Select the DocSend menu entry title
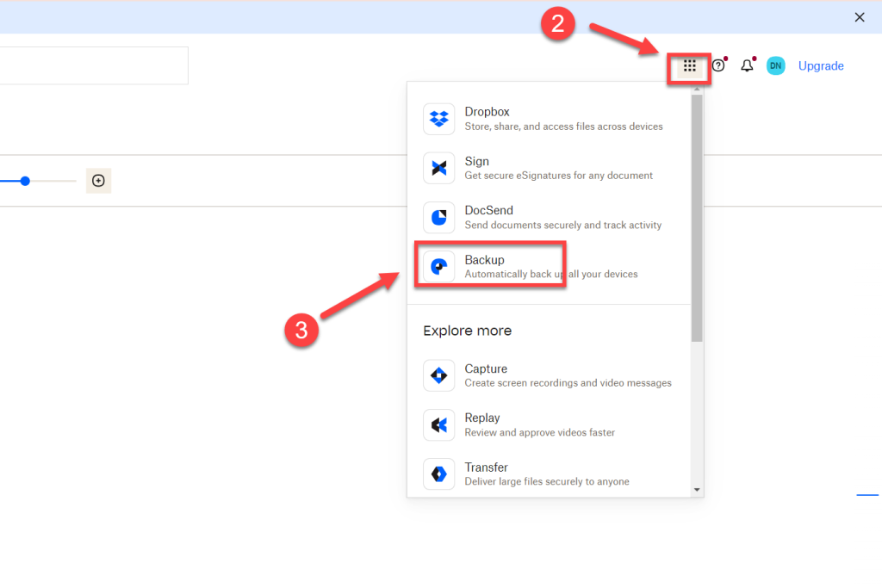Image resolution: width=882 pixels, height=588 pixels. pyautogui.click(x=489, y=210)
